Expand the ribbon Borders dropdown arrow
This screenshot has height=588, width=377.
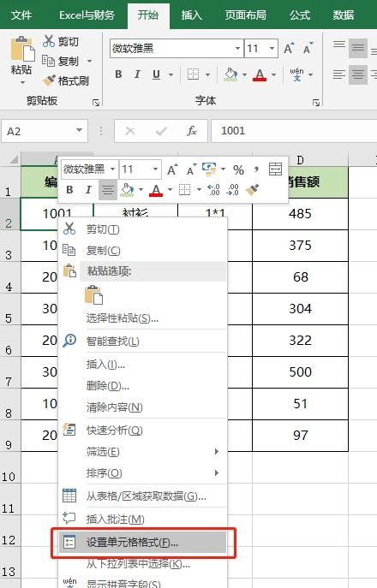click(207, 74)
